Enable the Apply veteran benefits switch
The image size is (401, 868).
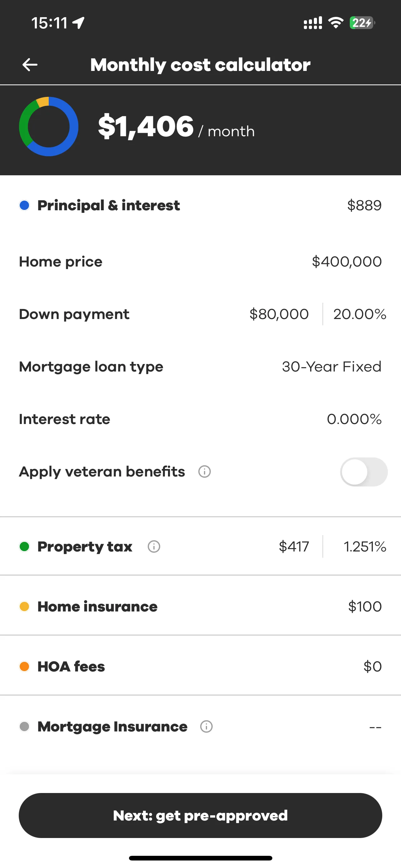pyautogui.click(x=364, y=472)
